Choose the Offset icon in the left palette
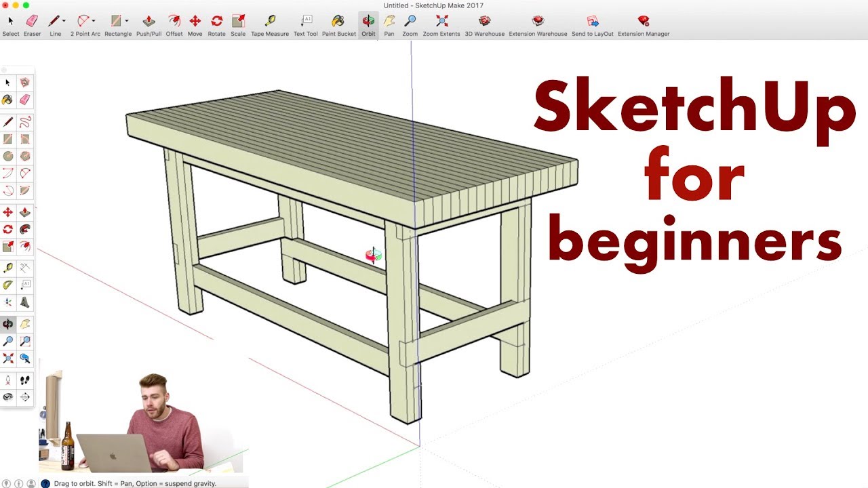This screenshot has width=868, height=488. (x=25, y=246)
